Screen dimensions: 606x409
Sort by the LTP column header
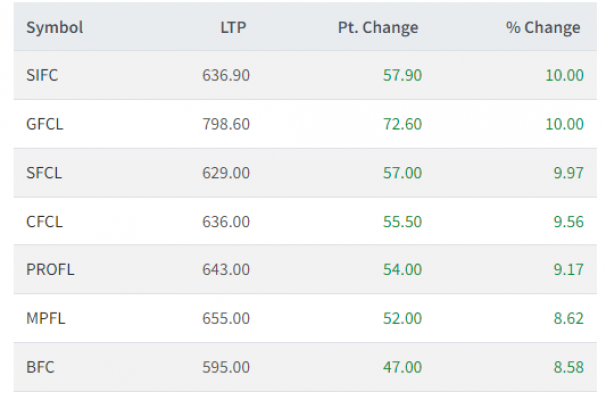233,28
